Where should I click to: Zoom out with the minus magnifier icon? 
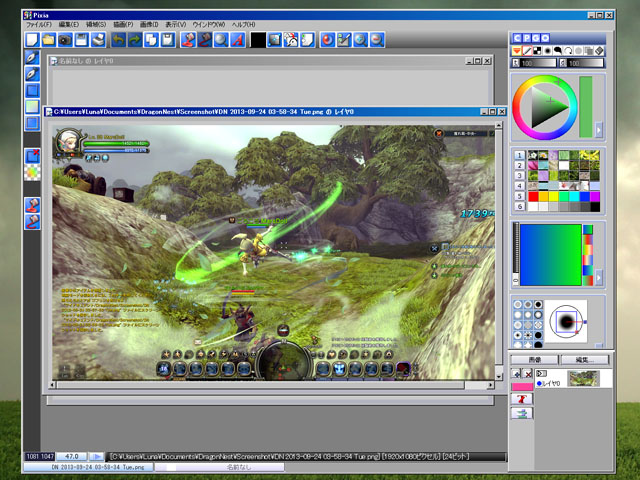377,40
